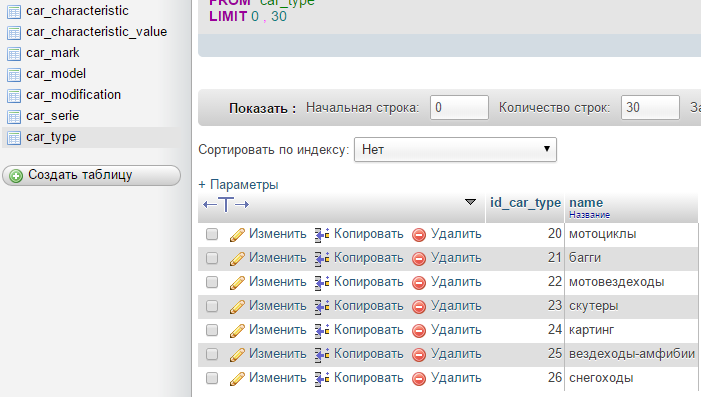Tick checkbox for скутеры row

point(212,306)
